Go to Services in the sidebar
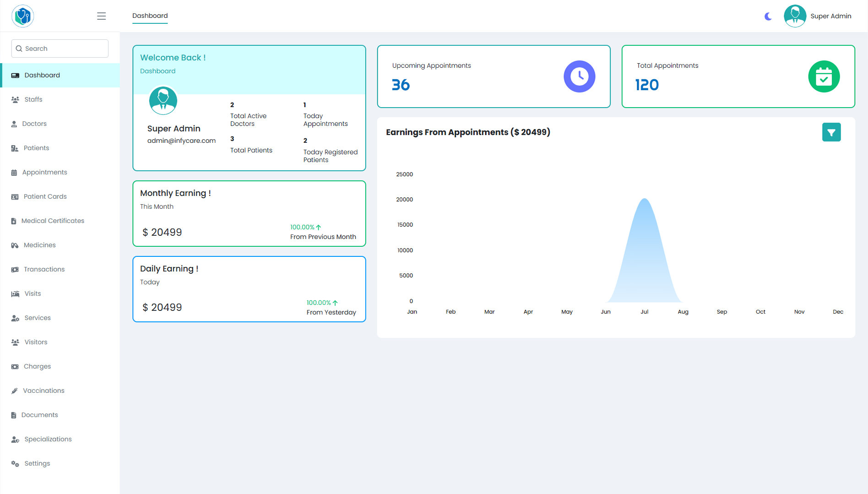The width and height of the screenshot is (868, 494). pyautogui.click(x=60, y=318)
